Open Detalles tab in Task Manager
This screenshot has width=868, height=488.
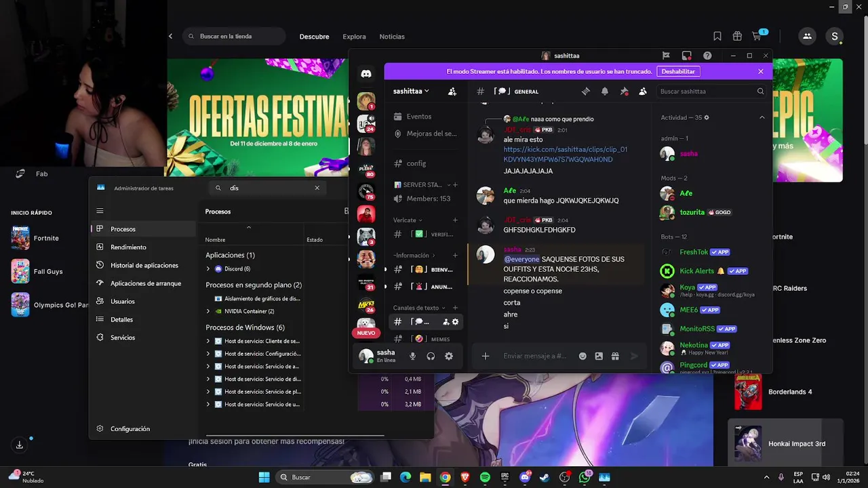click(x=142, y=319)
